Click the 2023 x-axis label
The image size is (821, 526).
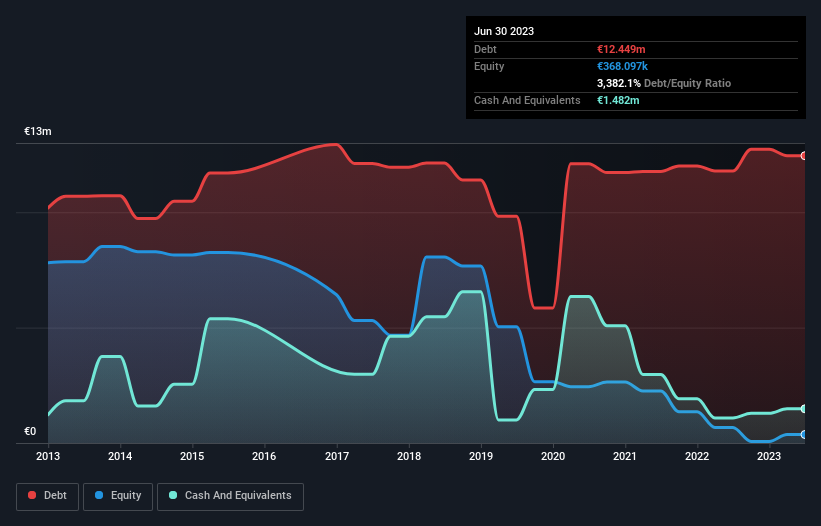pyautogui.click(x=769, y=456)
